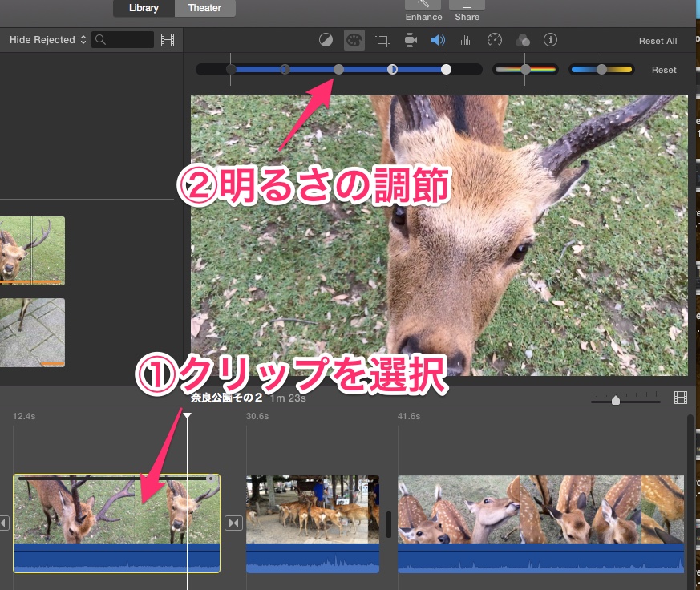Toggle the filmstrip view next to search field
Screen dimensions: 700x590
point(168,39)
